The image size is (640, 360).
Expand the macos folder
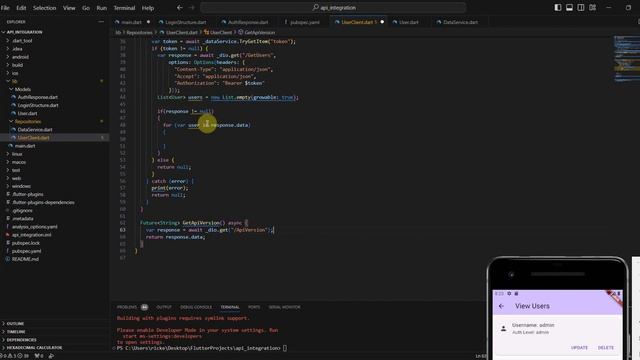coord(19,162)
